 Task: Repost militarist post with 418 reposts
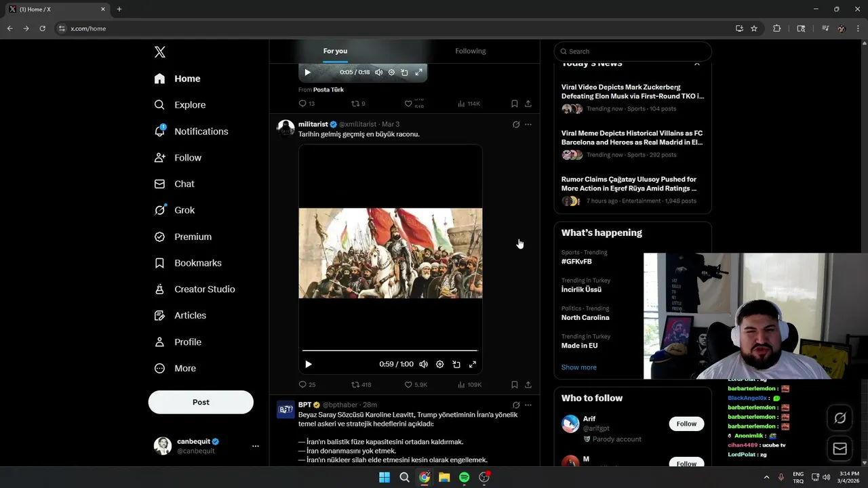(361, 385)
